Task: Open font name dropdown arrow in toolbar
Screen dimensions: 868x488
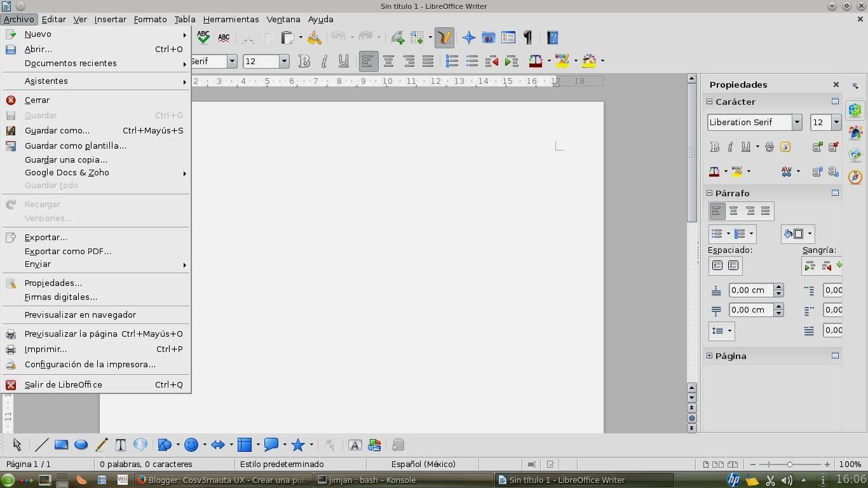Action: pos(232,61)
